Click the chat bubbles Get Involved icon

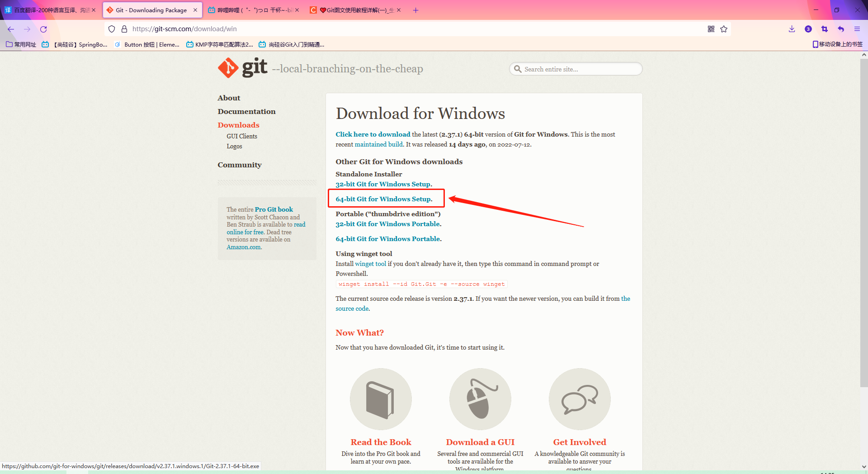click(x=580, y=399)
